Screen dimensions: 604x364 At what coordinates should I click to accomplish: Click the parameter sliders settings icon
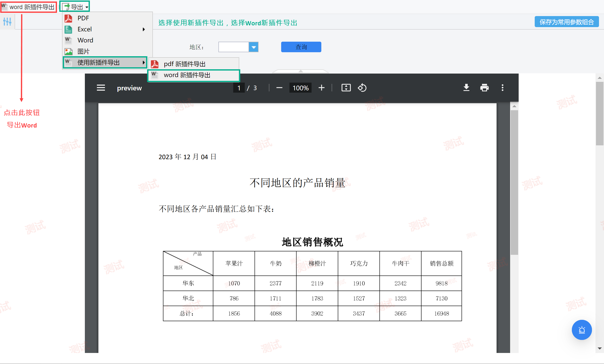(7, 22)
